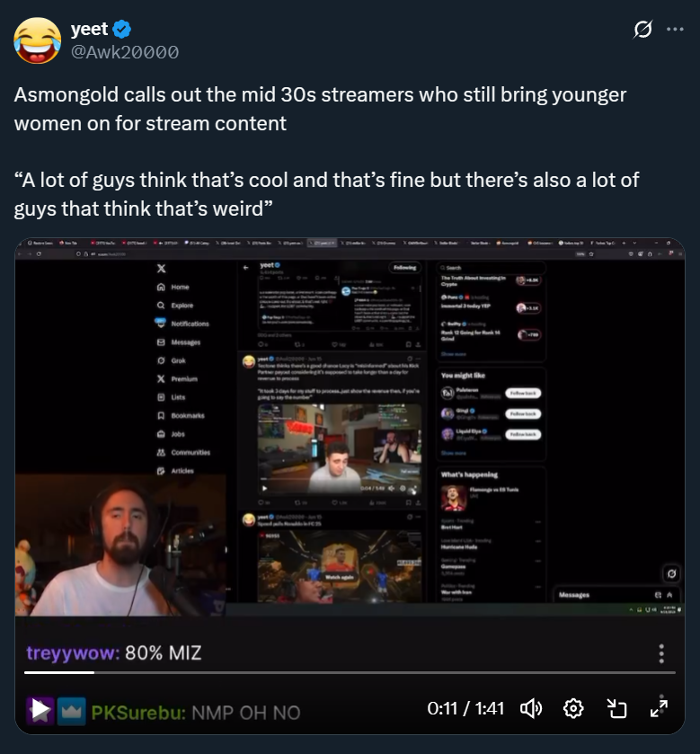This screenshot has height=754, width=700.
Task: Click the Following button in the recorded profile
Action: point(404,268)
